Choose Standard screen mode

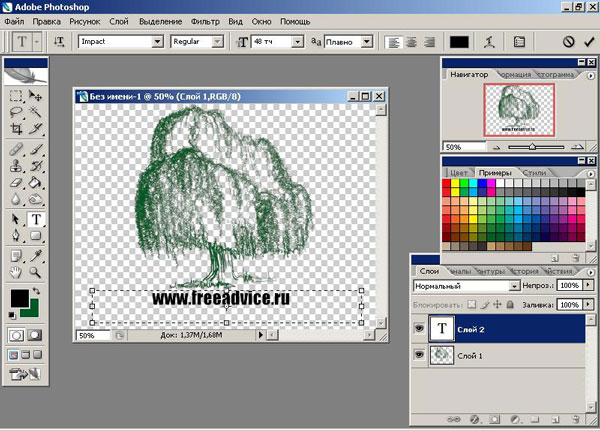pyautogui.click(x=13, y=355)
